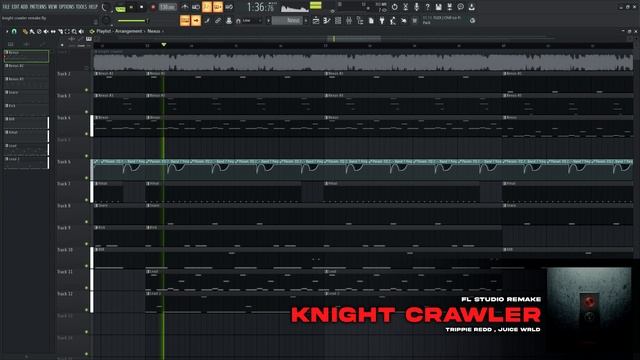Open the project file picker icon

pyautogui.click(x=371, y=20)
